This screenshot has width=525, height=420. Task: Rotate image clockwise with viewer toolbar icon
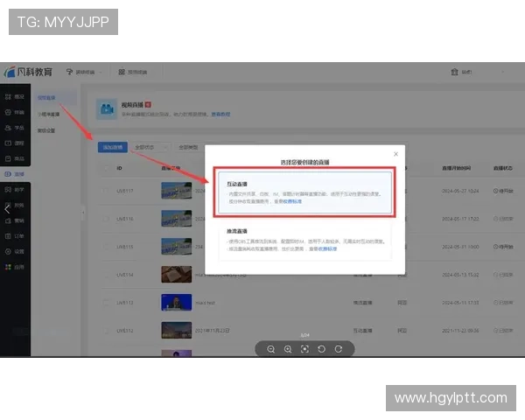(338, 348)
